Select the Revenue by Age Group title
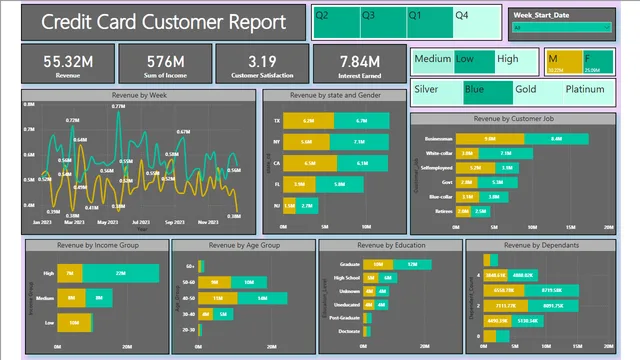Viewport: 640px width, 360px height. pyautogui.click(x=244, y=245)
